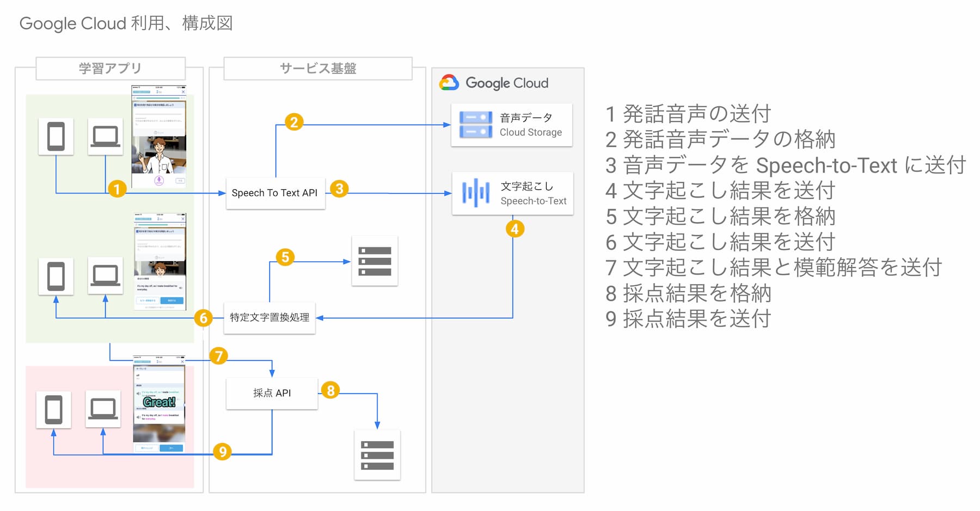980x511 pixels.
Task: Select the サービス基盤 header label
Action: click(x=318, y=69)
